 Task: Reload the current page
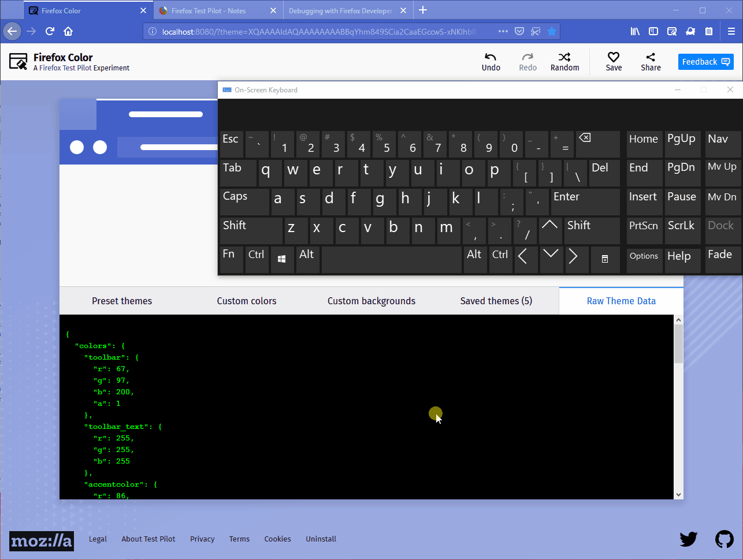(x=50, y=31)
